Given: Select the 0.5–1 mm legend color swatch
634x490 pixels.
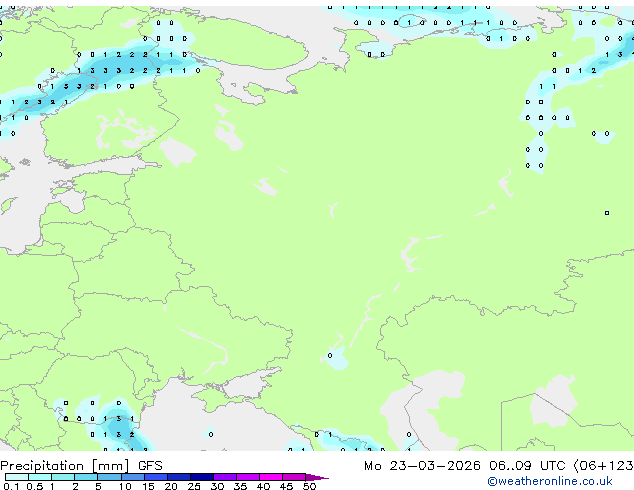Looking at the screenshot, I should (x=40, y=477).
